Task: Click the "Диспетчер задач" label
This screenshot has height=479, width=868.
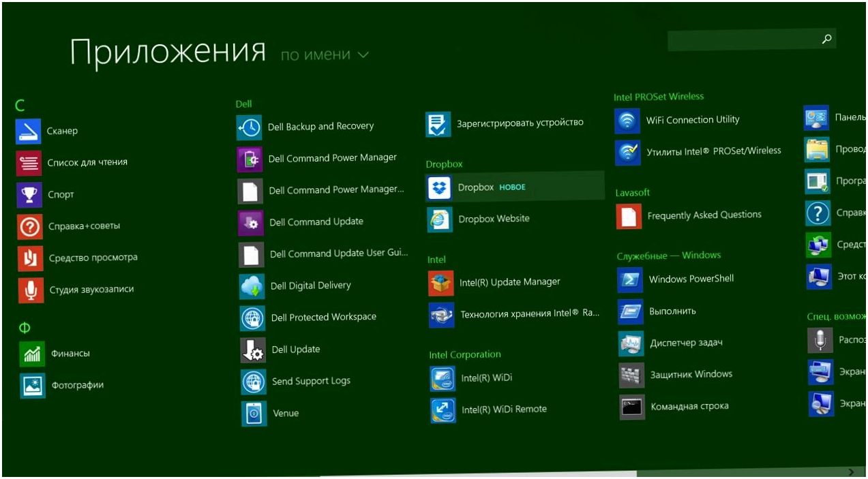Action: point(686,343)
